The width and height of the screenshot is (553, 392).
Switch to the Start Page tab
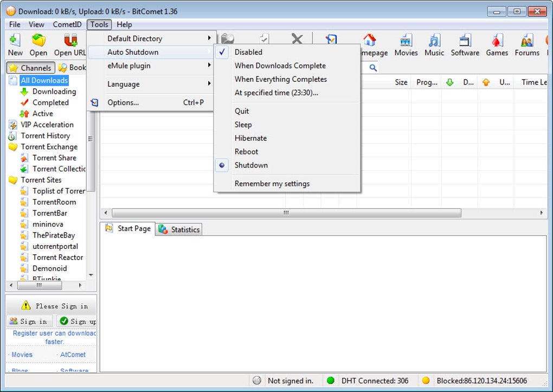click(x=128, y=229)
